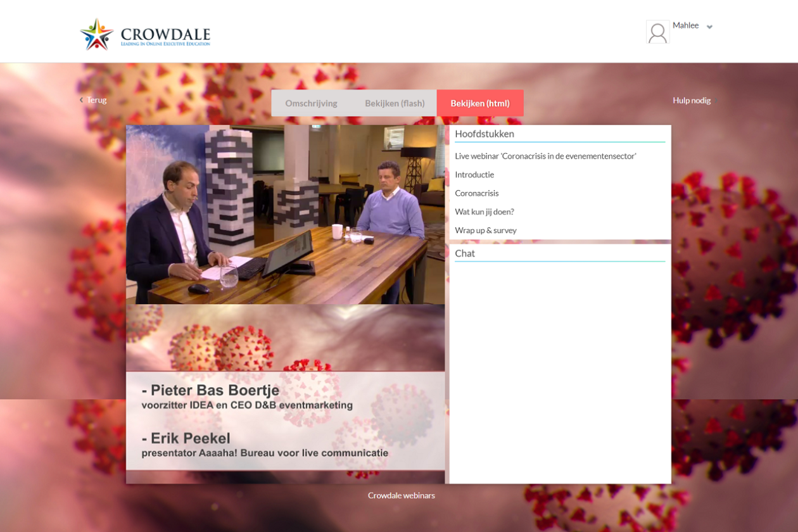Click the Crowdale star logo
798x532 pixels.
[97, 34]
